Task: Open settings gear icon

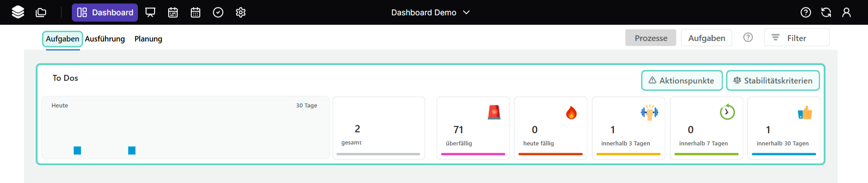Action: pyautogui.click(x=241, y=12)
